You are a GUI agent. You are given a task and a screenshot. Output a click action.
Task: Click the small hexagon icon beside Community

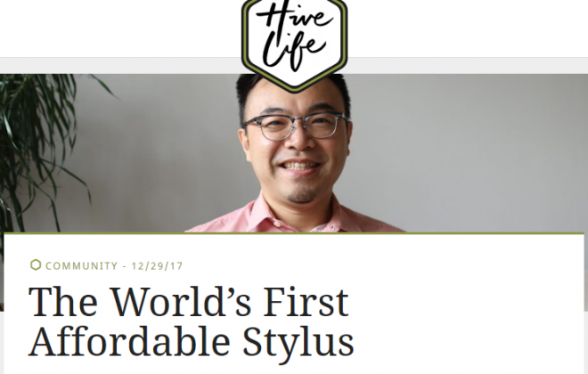[x=36, y=265]
